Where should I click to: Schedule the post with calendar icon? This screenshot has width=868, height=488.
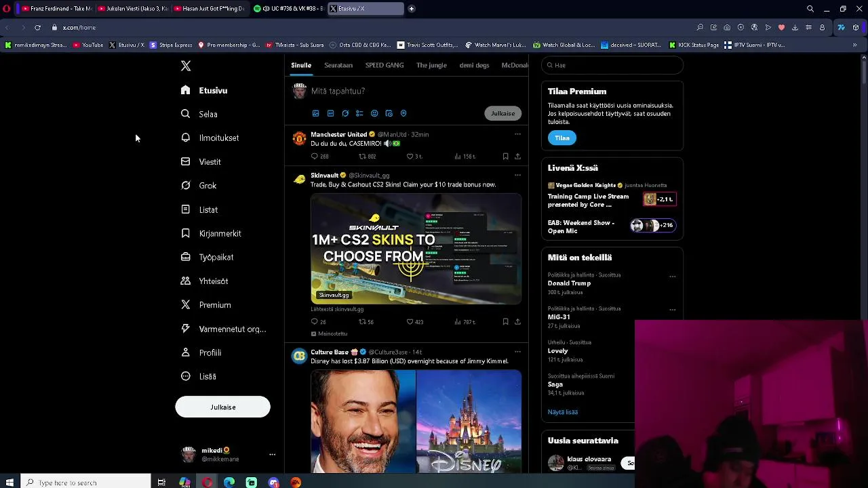[389, 113]
